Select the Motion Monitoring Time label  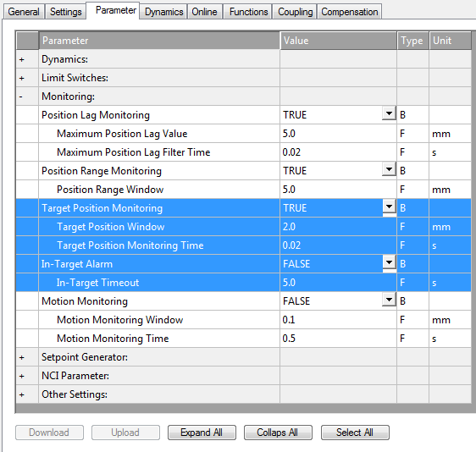point(113,339)
